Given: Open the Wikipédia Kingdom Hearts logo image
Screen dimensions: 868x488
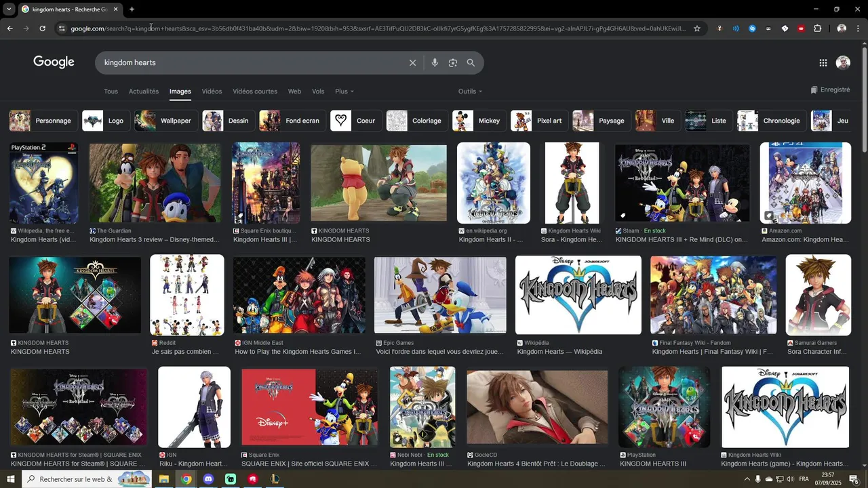Looking at the screenshot, I should pos(578,295).
